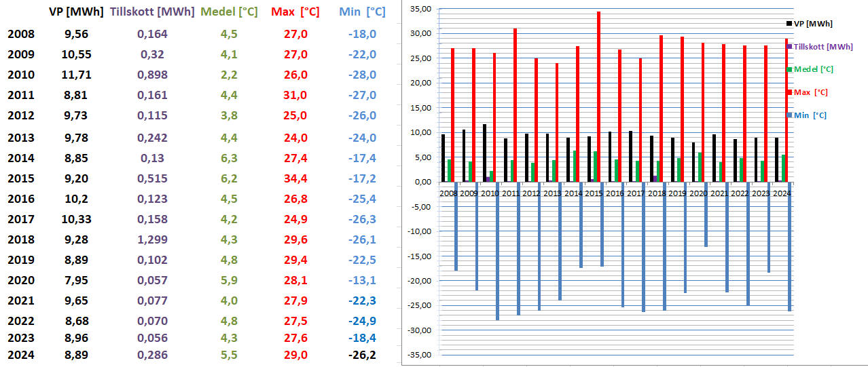Select Medel value 5,5 for 2024
This screenshot has height=367, width=868.
[230, 354]
